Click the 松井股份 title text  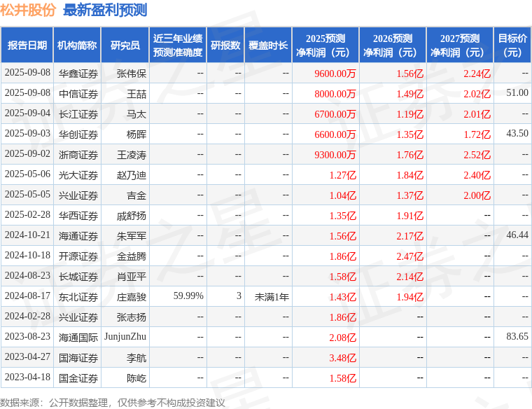(x=28, y=11)
